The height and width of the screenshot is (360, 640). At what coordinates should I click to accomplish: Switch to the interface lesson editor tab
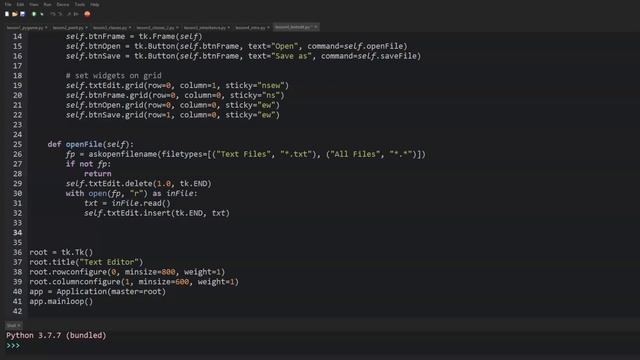(x=207, y=28)
